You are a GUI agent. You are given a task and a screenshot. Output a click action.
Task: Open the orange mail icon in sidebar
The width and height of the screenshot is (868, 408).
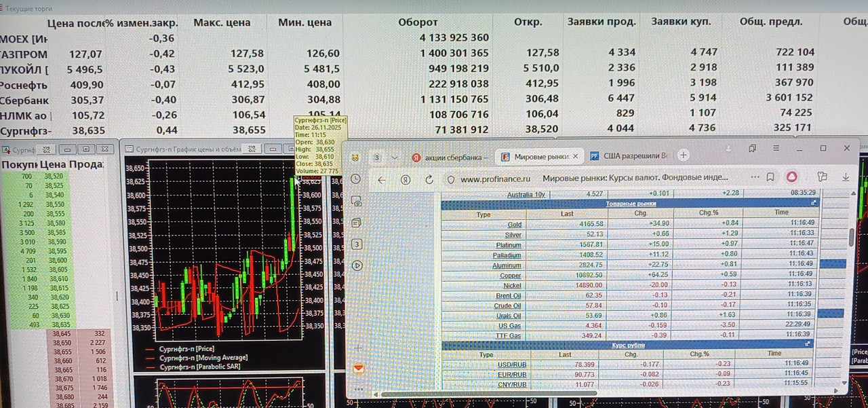[358, 368]
